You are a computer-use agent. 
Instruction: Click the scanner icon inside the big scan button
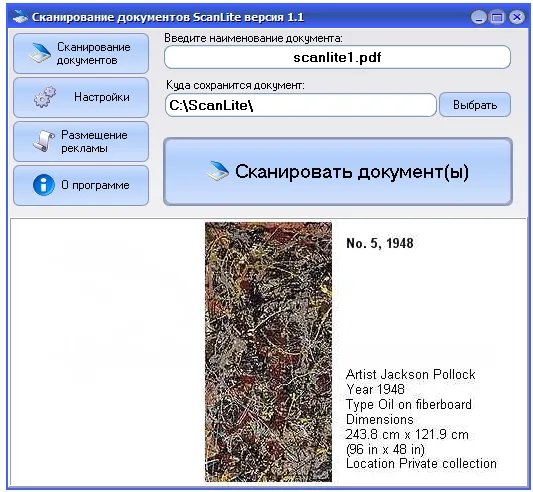(x=218, y=171)
